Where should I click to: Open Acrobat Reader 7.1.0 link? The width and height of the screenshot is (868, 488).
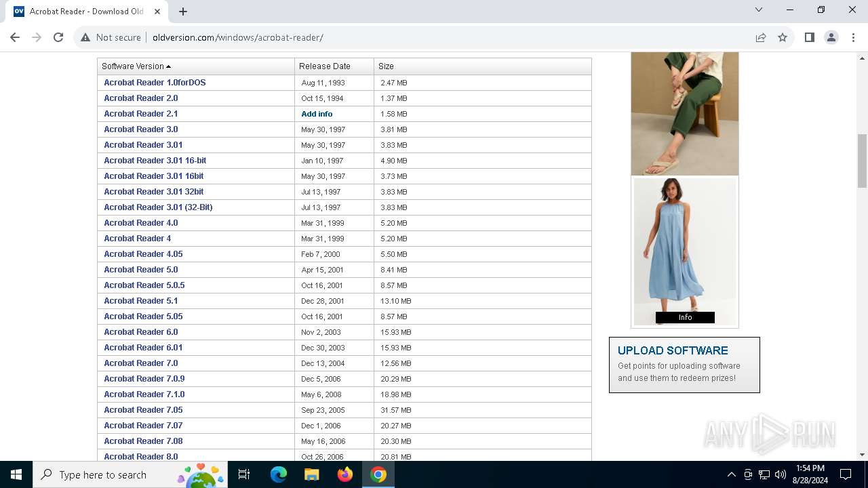[144, 394]
